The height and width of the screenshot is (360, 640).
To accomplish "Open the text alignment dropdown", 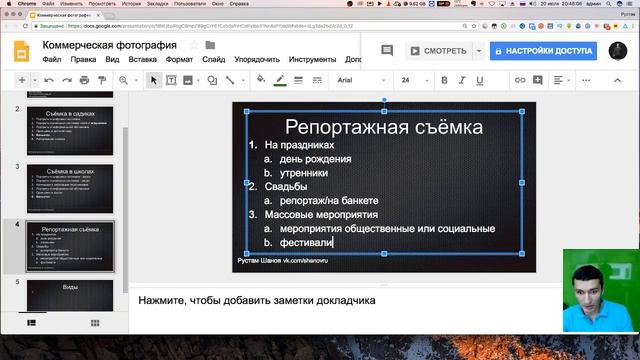I will (562, 80).
